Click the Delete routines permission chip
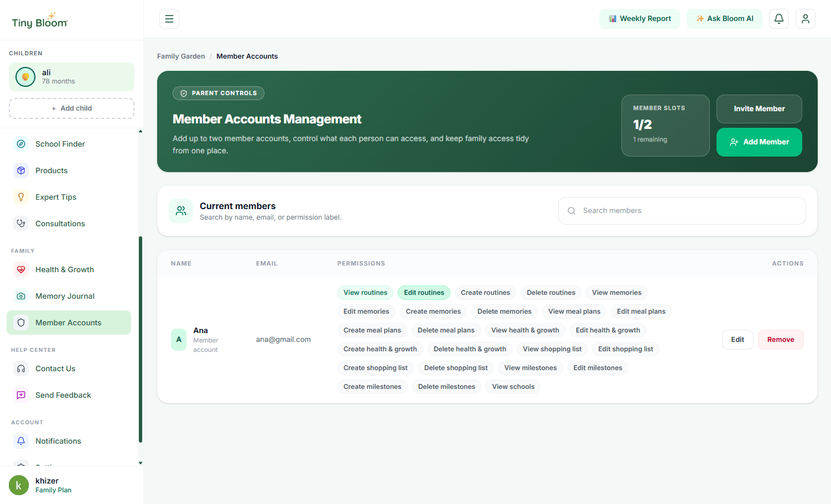This screenshot has height=504, width=831. tap(551, 293)
